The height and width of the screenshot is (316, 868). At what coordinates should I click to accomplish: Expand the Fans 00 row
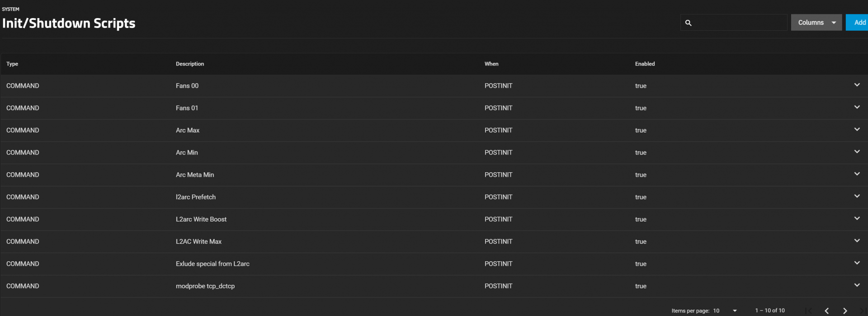(x=857, y=85)
